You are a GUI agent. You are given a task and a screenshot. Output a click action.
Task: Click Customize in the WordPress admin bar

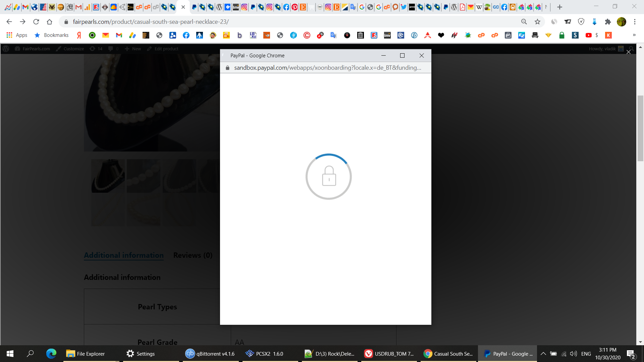[70, 49]
